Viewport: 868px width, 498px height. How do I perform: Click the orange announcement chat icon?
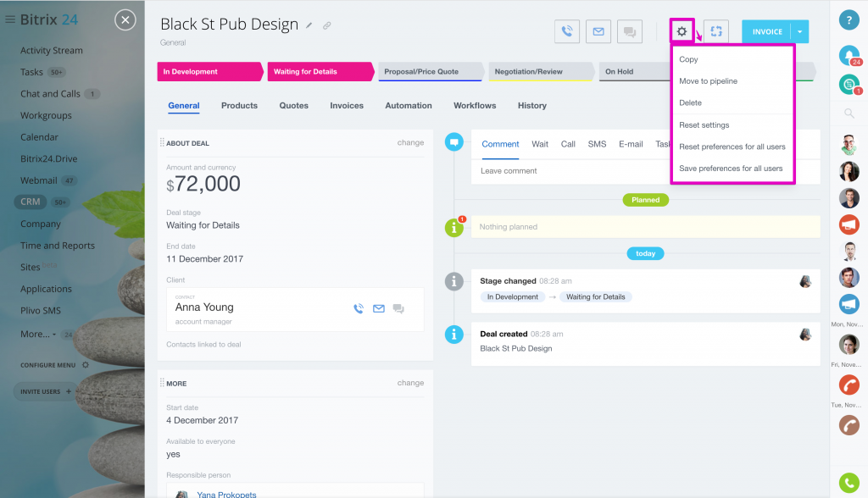tap(849, 224)
